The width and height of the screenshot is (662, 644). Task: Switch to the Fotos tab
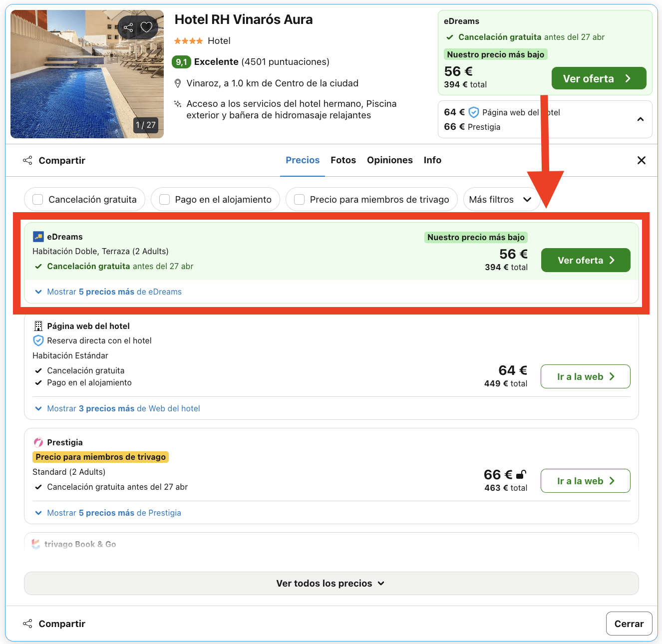[343, 160]
